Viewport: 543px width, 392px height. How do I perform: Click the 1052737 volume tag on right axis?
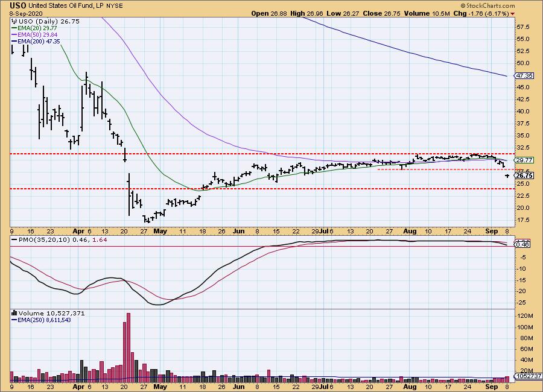529,376
